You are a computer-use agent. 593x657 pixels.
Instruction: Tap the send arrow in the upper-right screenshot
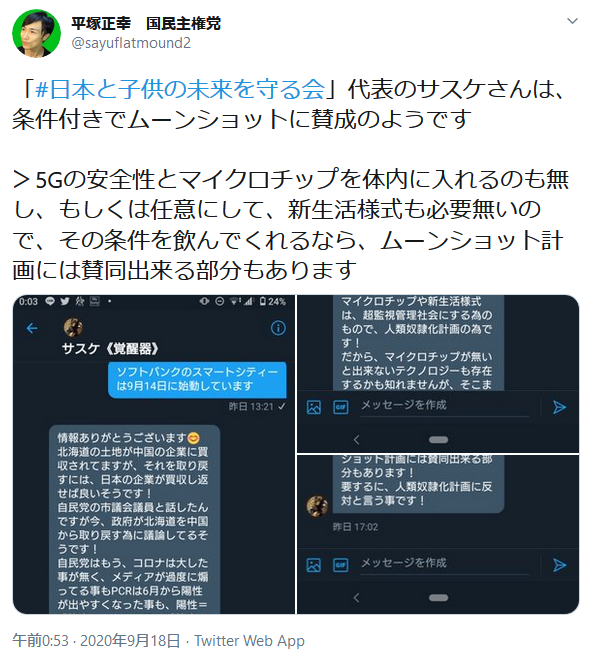pyautogui.click(x=559, y=407)
